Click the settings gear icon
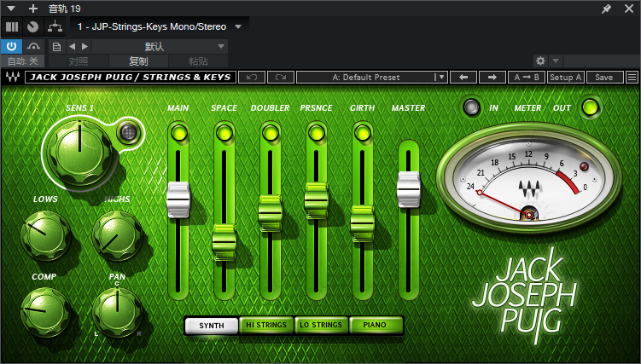The image size is (641, 364). pyautogui.click(x=539, y=61)
